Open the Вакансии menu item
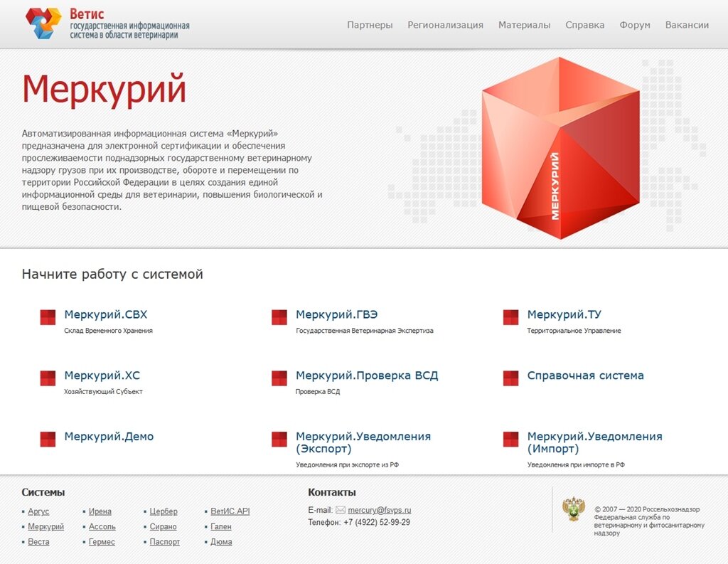 (687, 25)
